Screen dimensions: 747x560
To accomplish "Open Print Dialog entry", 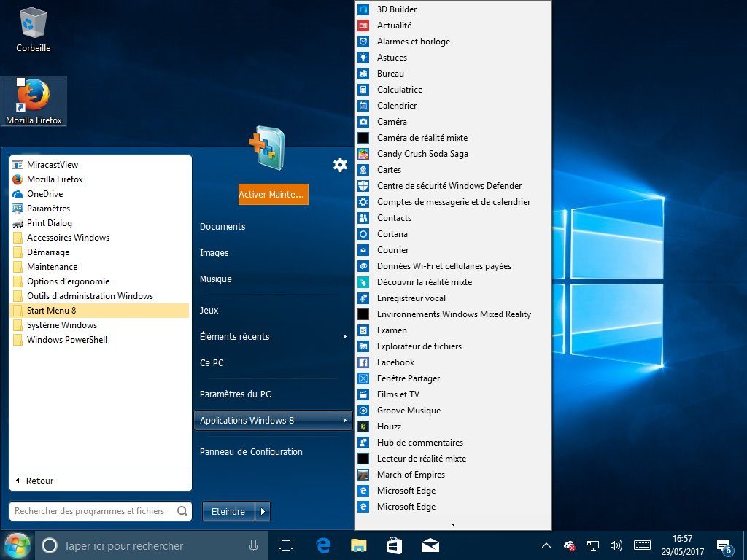I will click(x=100, y=223).
